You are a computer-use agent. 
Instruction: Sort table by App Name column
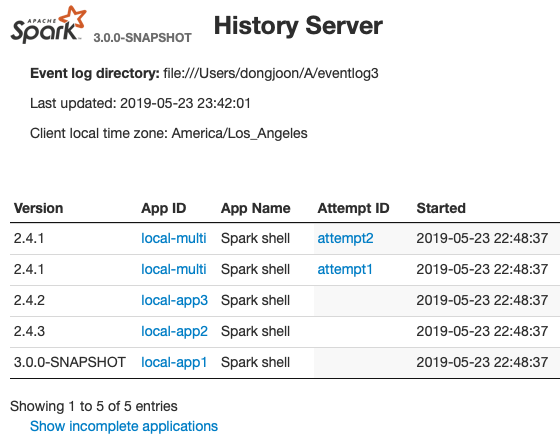tap(256, 208)
